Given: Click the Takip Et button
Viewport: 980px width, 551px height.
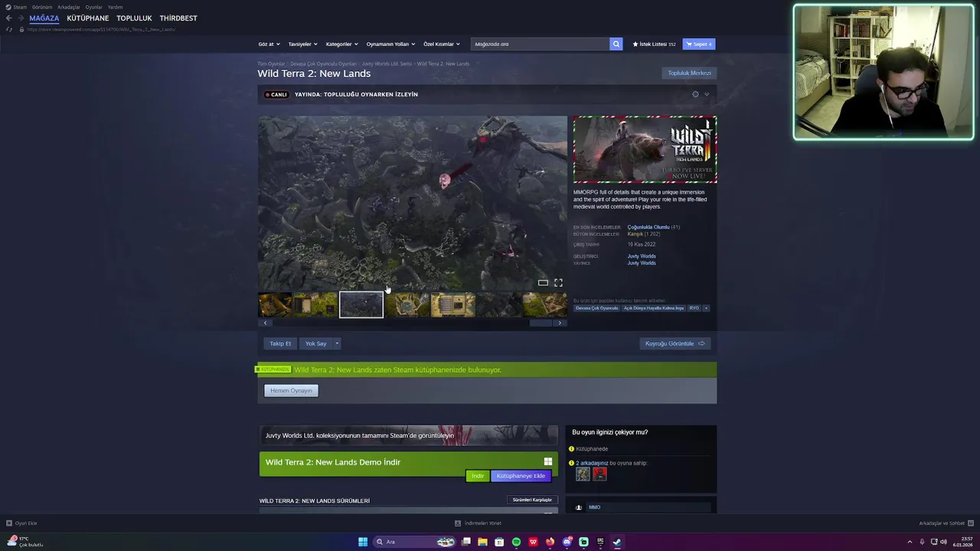Looking at the screenshot, I should tap(280, 344).
